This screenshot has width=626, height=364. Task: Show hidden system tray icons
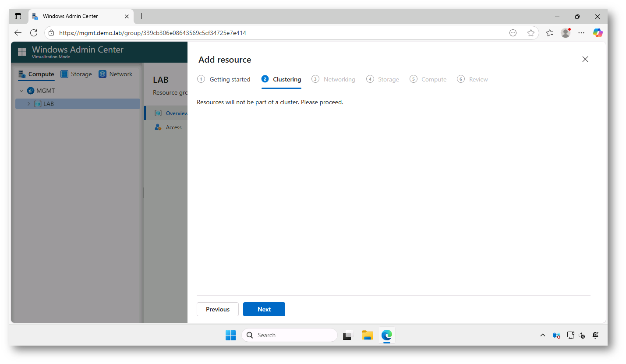coord(542,335)
